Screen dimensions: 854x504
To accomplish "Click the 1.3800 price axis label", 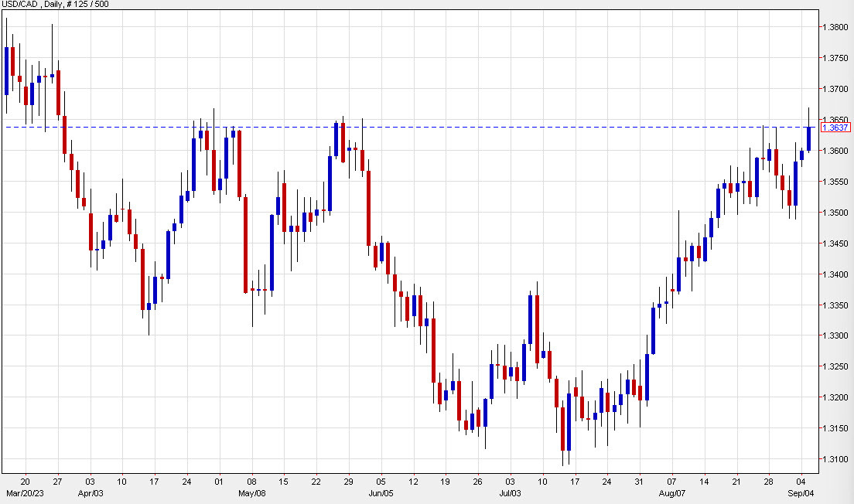I will 835,27.
